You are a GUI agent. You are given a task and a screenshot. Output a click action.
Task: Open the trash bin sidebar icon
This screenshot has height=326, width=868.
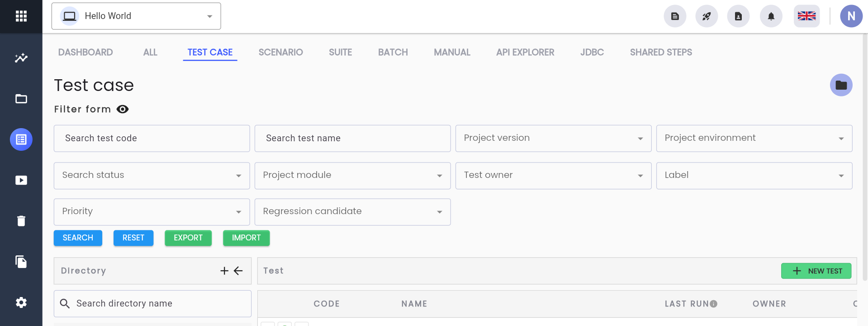pyautogui.click(x=21, y=221)
